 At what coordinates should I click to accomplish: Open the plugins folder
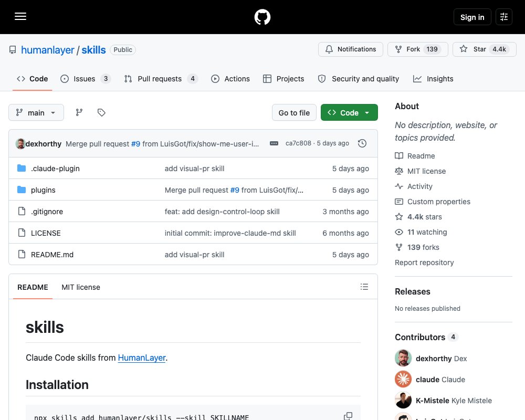[43, 190]
